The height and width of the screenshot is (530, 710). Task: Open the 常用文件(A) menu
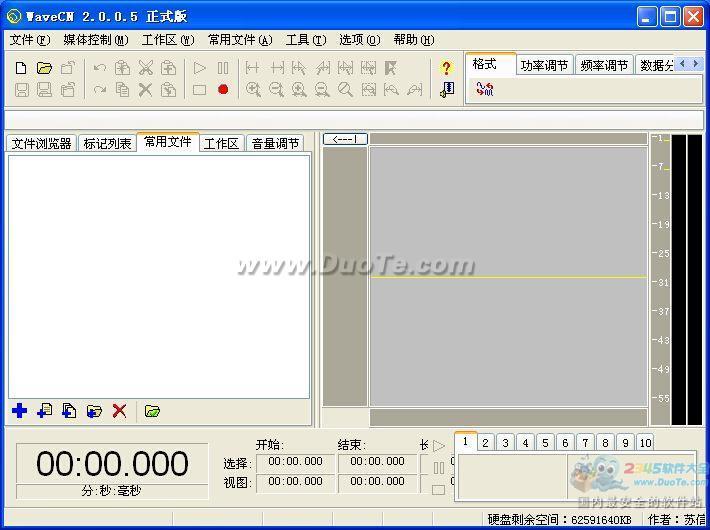[240, 40]
